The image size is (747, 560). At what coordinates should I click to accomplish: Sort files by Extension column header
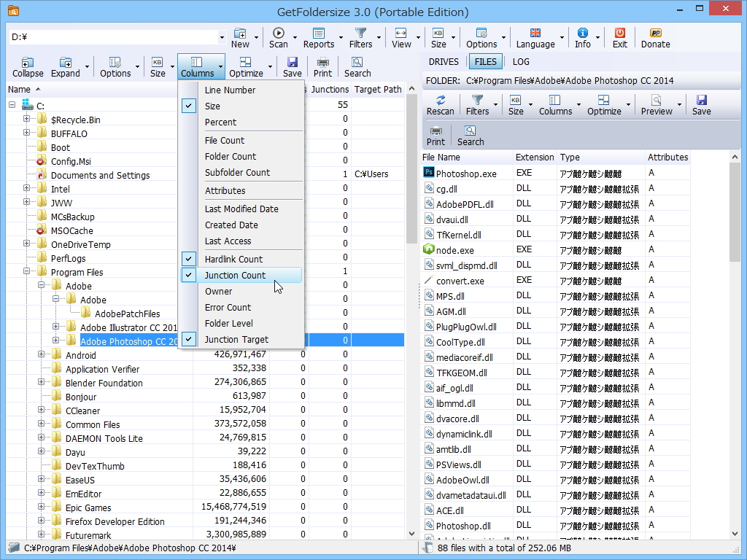(535, 157)
